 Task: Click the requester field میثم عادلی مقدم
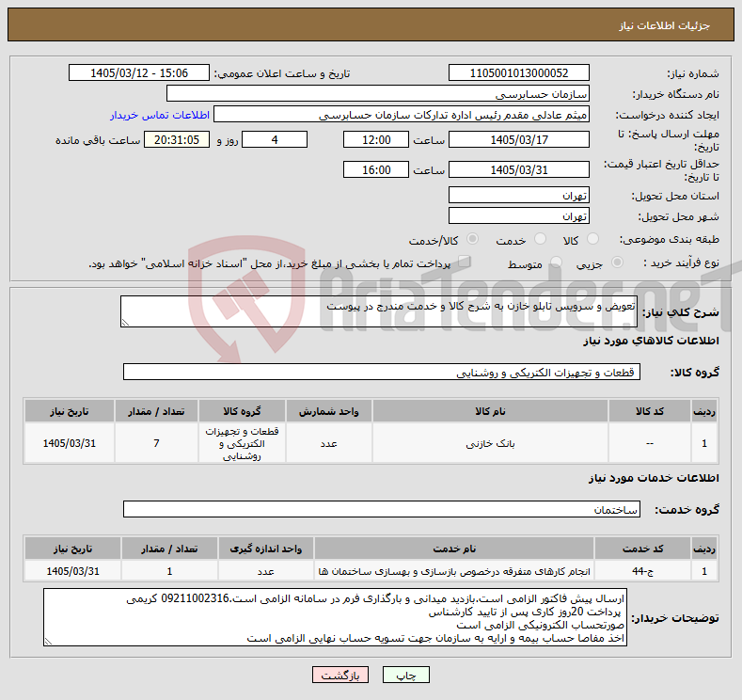click(x=402, y=115)
